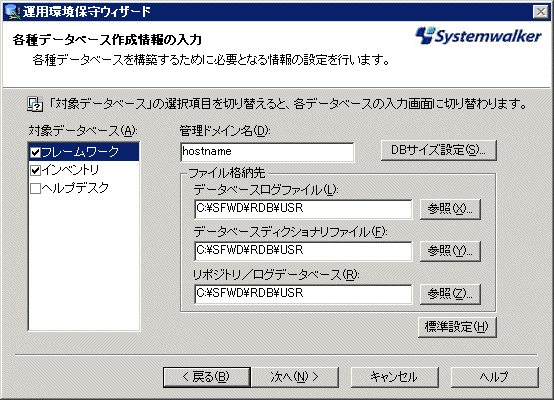
Task: Click the データベースログファイル(L) label
Action: coord(266,190)
